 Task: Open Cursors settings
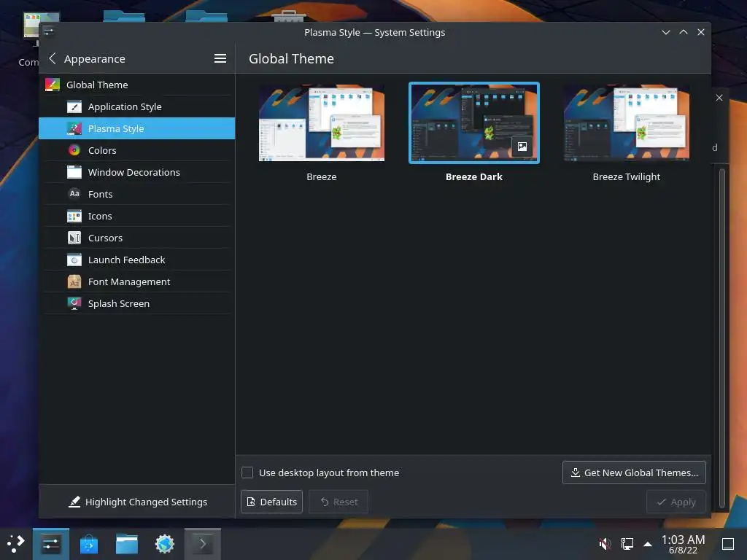[x=136, y=238]
